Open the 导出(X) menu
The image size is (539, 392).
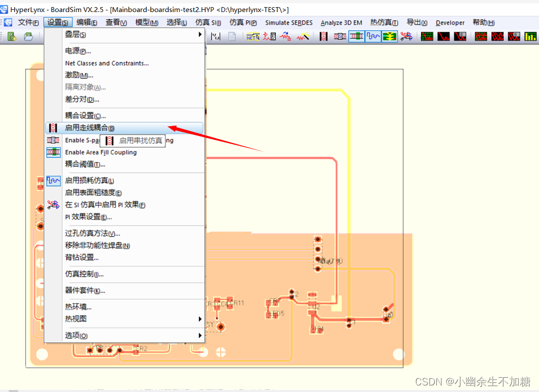[417, 23]
